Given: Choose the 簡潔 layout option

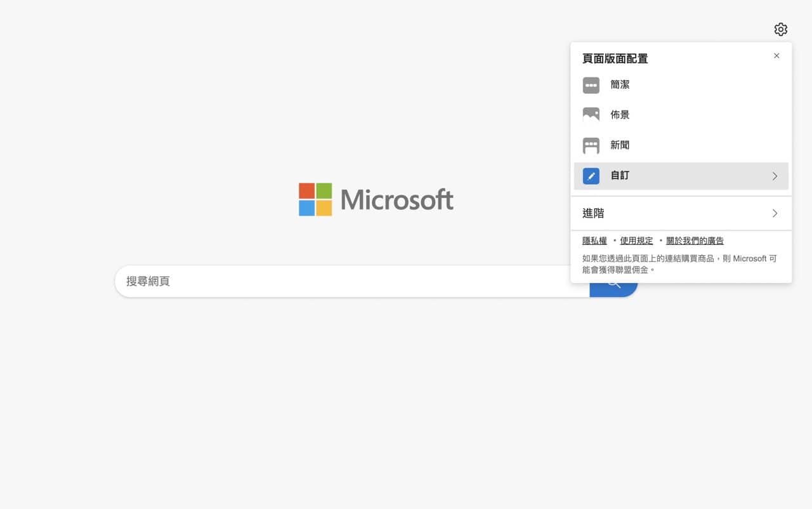Looking at the screenshot, I should click(x=681, y=85).
